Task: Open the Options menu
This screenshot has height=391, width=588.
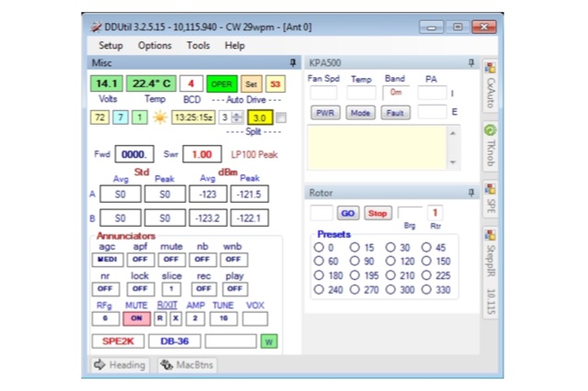Action: 154,45
